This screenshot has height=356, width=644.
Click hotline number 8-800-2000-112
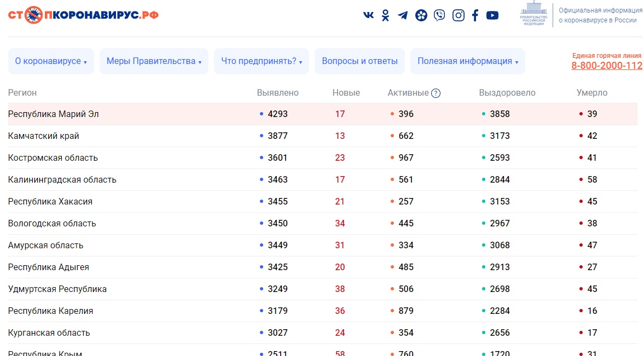click(x=607, y=66)
